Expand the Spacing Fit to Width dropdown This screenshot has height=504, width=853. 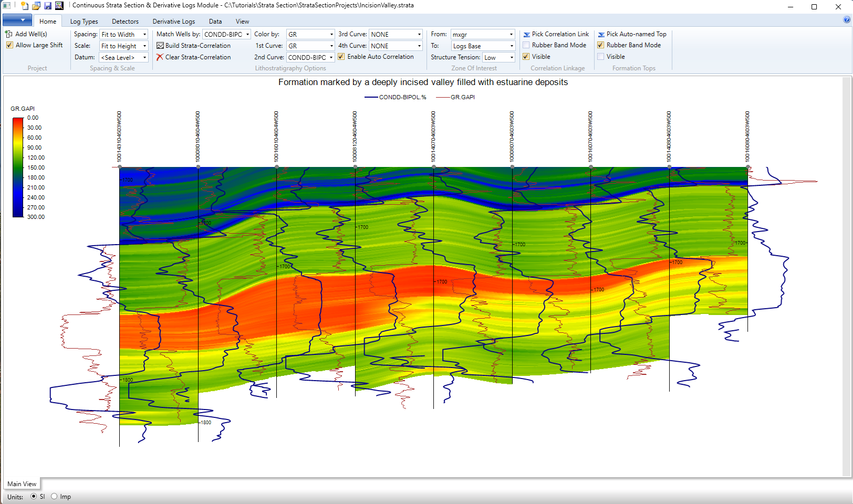point(124,35)
